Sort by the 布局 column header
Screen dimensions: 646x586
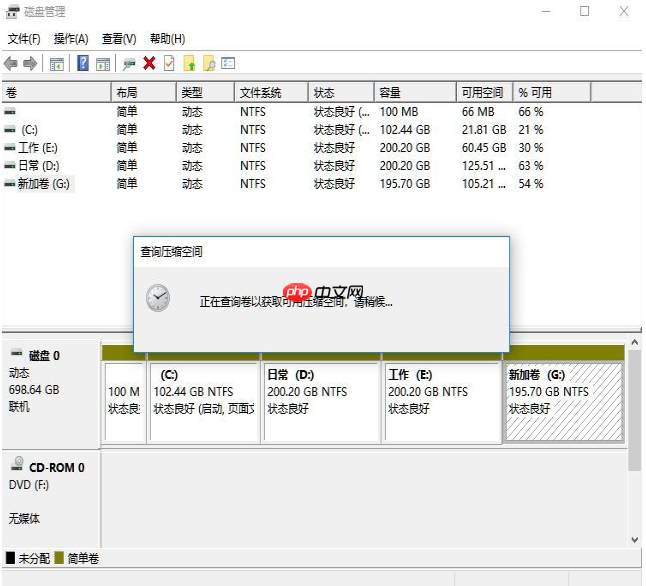pos(144,92)
